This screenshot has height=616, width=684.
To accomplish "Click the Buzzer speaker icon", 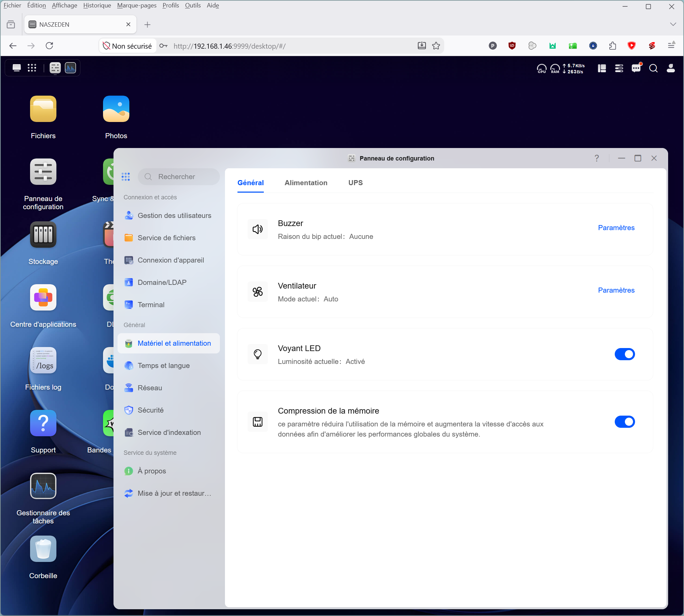I will click(258, 229).
